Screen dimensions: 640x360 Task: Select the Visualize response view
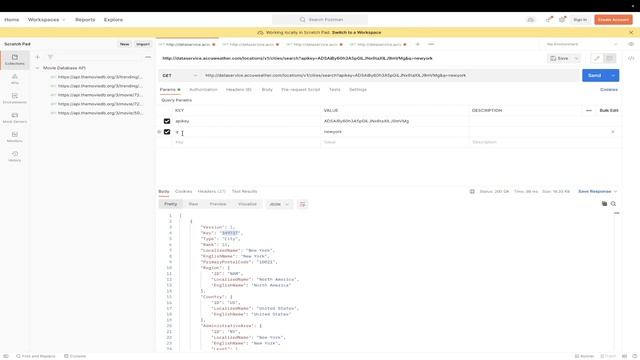tap(247, 204)
